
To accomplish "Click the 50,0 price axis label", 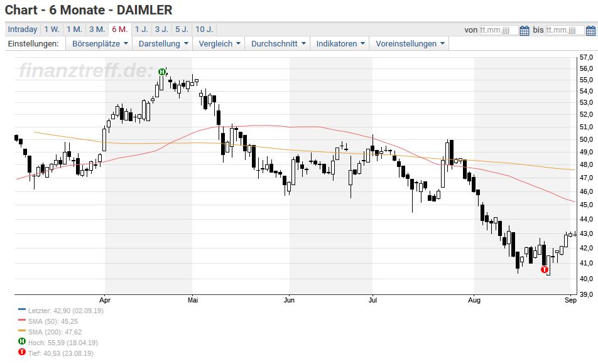I will click(587, 139).
